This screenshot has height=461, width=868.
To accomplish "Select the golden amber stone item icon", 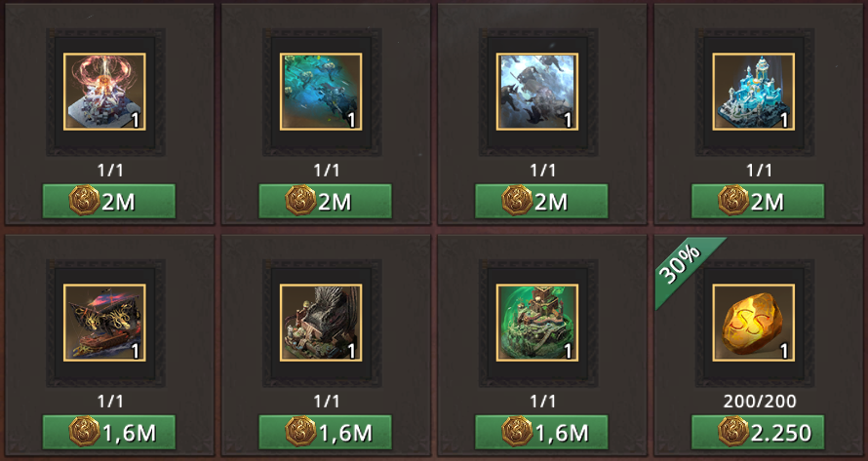I will point(754,323).
